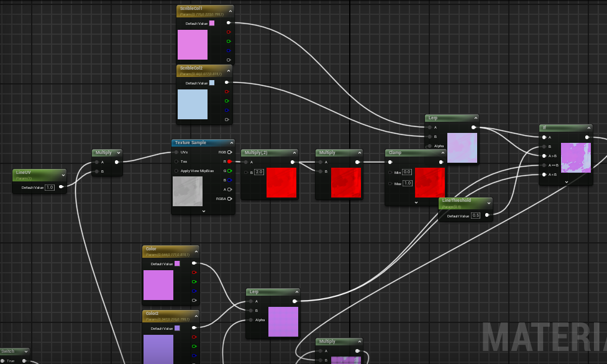Click the white output pin of ScribleCol1
Viewport: 607px width, 364px height.
click(x=229, y=23)
